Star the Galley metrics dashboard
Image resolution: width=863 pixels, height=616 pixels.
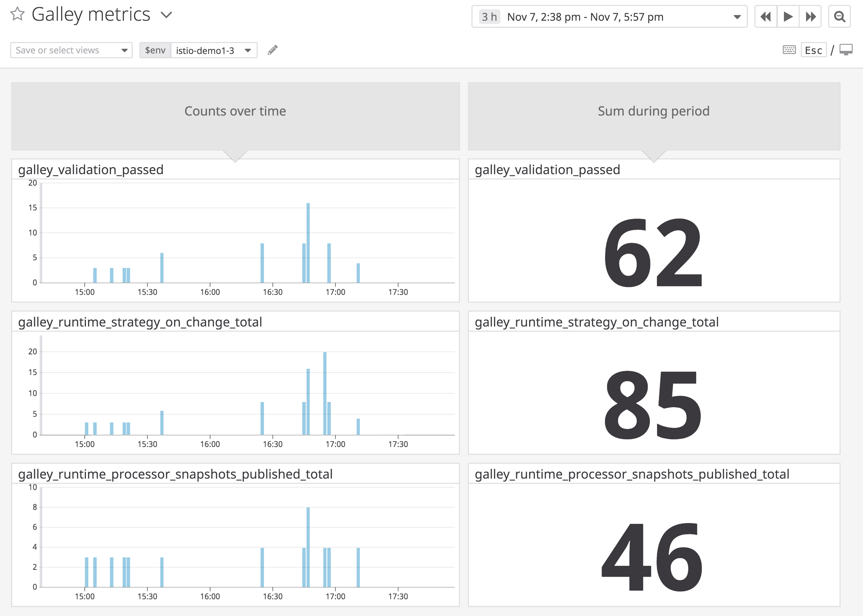point(17,14)
